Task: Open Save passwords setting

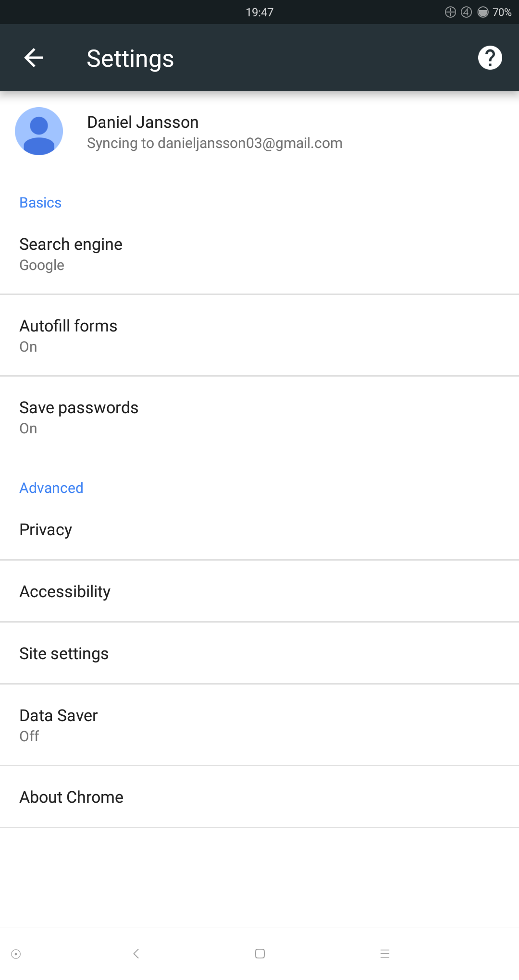Action: pos(259,417)
